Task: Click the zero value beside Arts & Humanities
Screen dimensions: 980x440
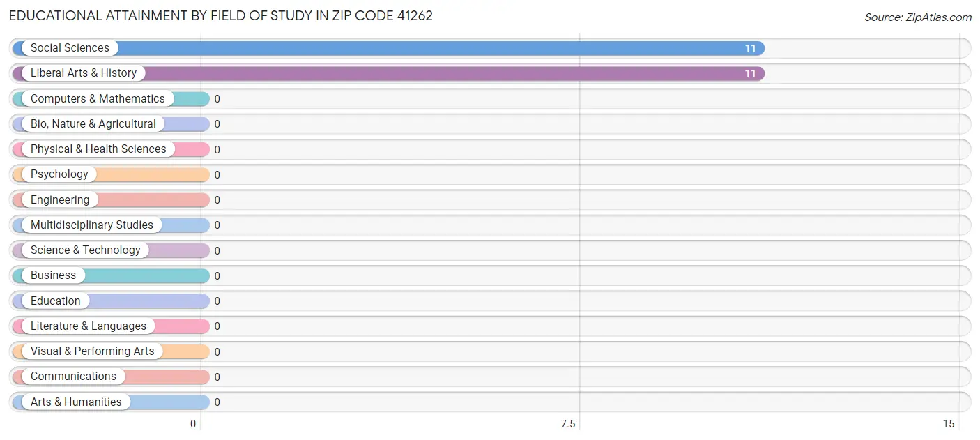Action: pos(217,402)
